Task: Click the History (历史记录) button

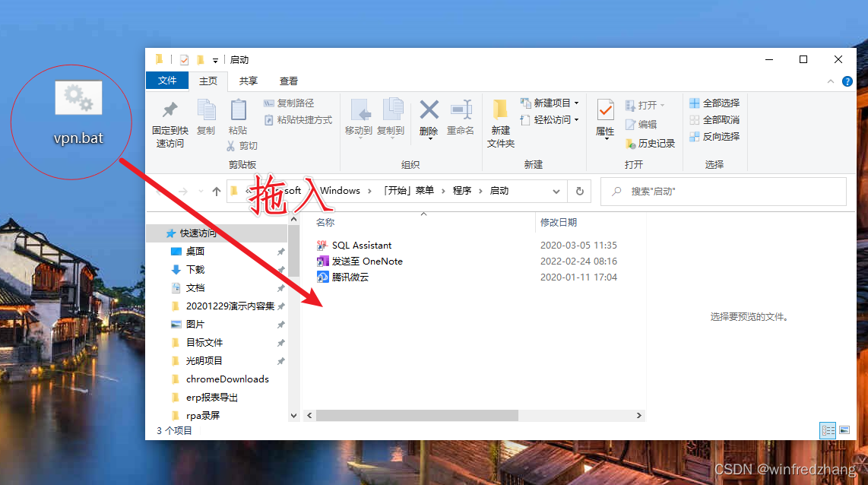Action: coord(650,144)
